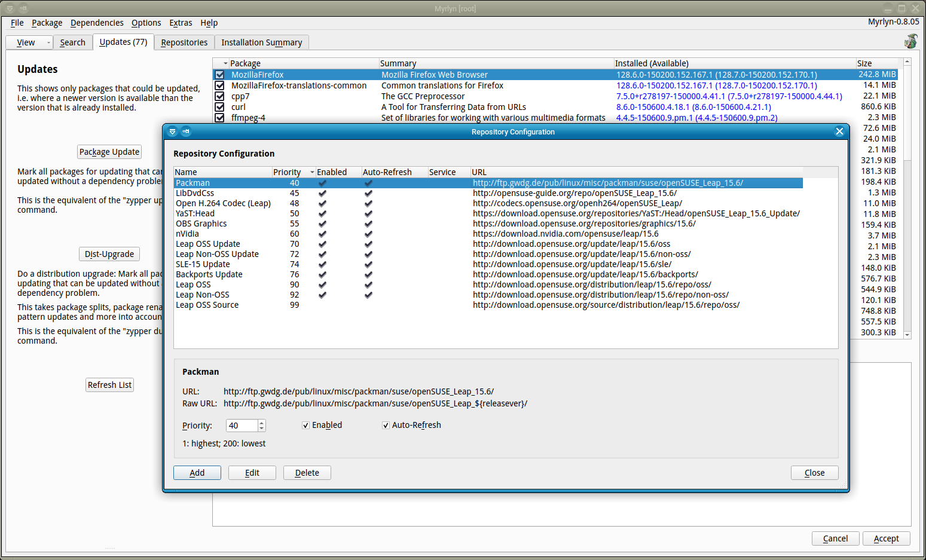Uncheck the curl package update checkbox
926x560 pixels.
(220, 107)
